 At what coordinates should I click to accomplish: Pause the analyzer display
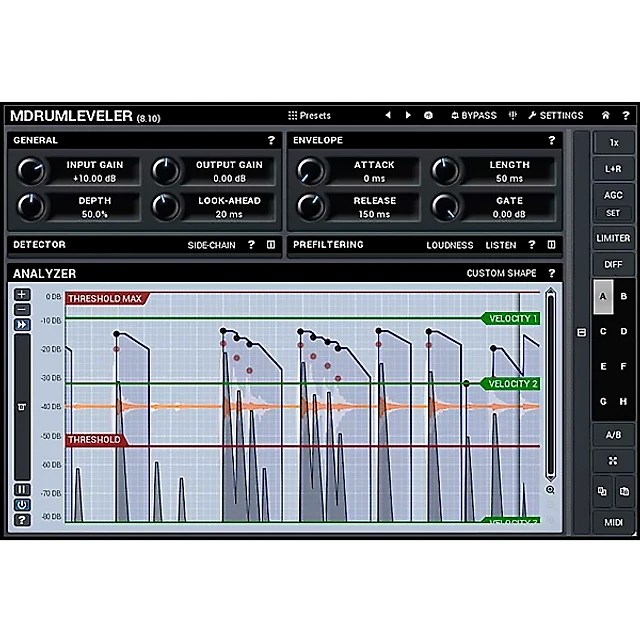click(x=22, y=489)
